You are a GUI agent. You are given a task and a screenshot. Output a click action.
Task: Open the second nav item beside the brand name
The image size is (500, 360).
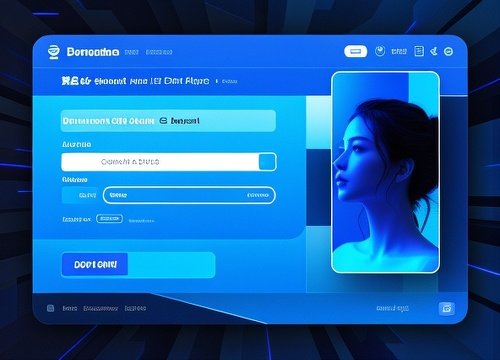point(159,52)
